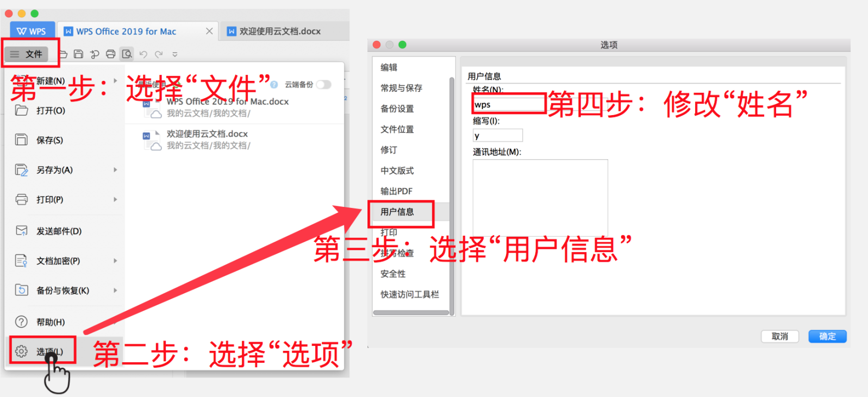The height and width of the screenshot is (397, 868).
Task: Click the print toolbar icon
Action: [x=110, y=54]
